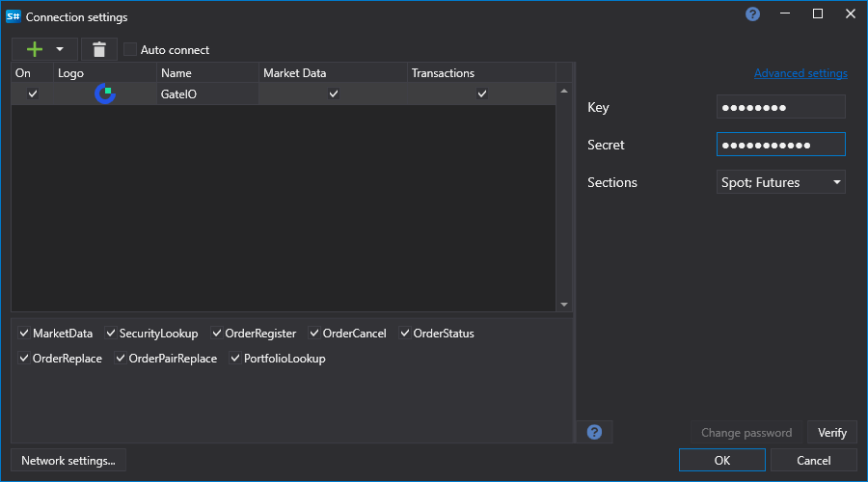The width and height of the screenshot is (868, 482).
Task: Enable the Auto connect checkbox
Action: (130, 49)
